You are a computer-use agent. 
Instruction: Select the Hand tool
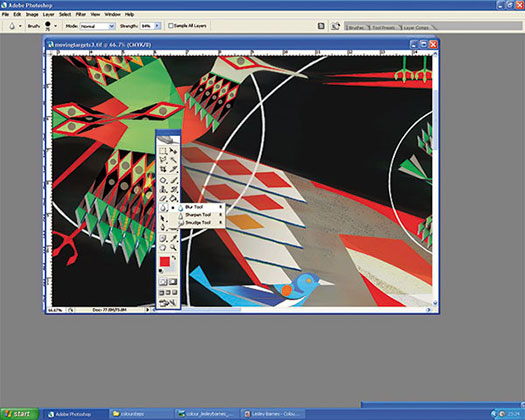(163, 248)
